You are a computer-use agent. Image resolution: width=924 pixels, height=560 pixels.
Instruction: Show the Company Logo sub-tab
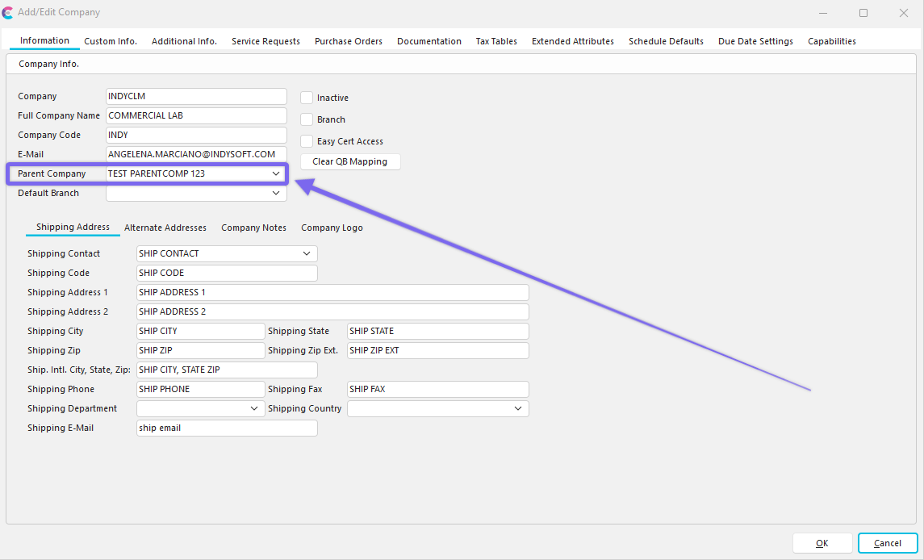click(x=332, y=228)
